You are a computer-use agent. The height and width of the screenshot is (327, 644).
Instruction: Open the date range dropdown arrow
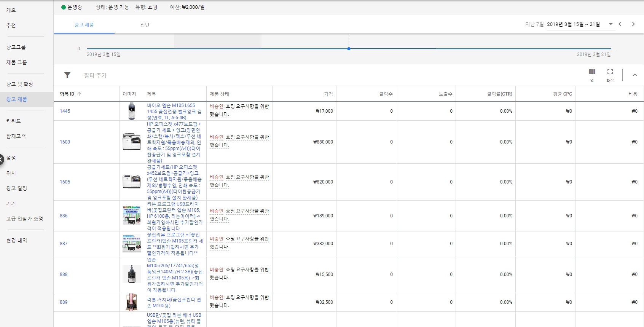(x=611, y=24)
